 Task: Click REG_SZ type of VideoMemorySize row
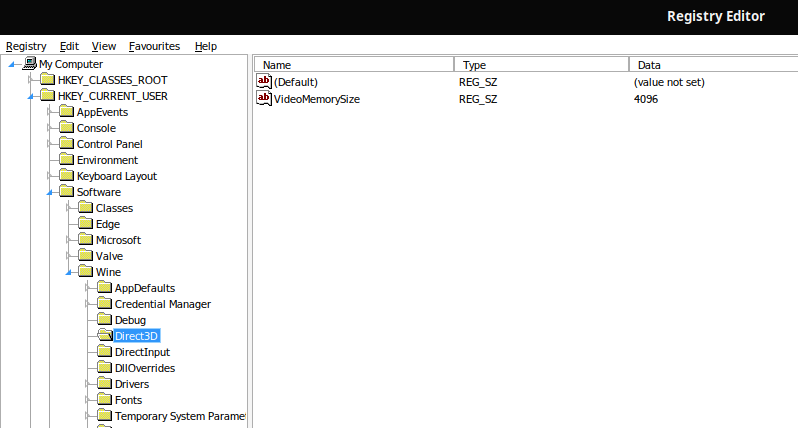(478, 99)
